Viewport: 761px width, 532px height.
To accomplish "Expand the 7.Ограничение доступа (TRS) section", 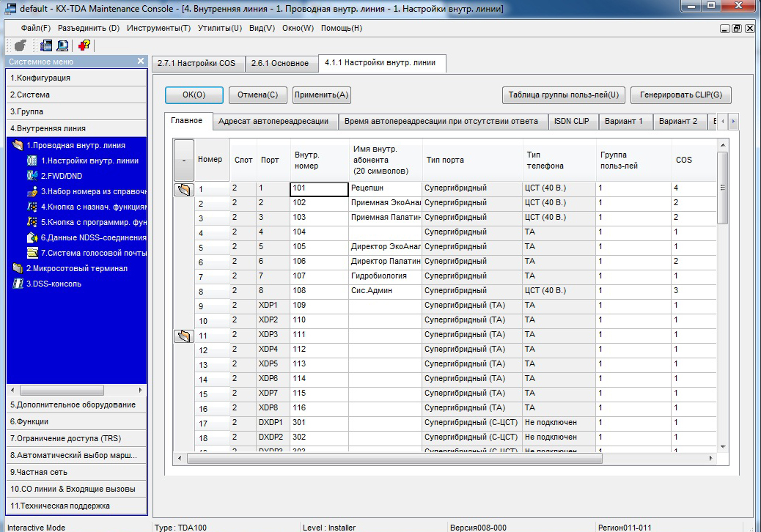I will click(76, 438).
